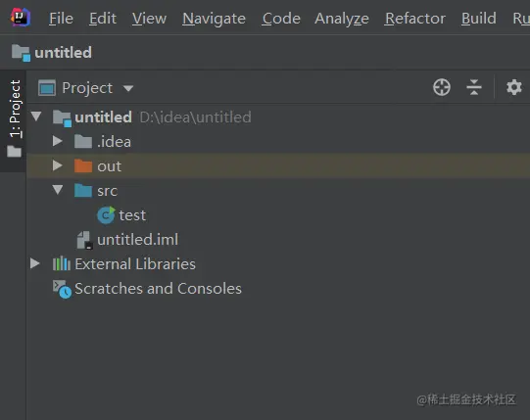Collapse the untitled root project arrow
Image resolution: width=530 pixels, height=420 pixels.
pyautogui.click(x=36, y=117)
